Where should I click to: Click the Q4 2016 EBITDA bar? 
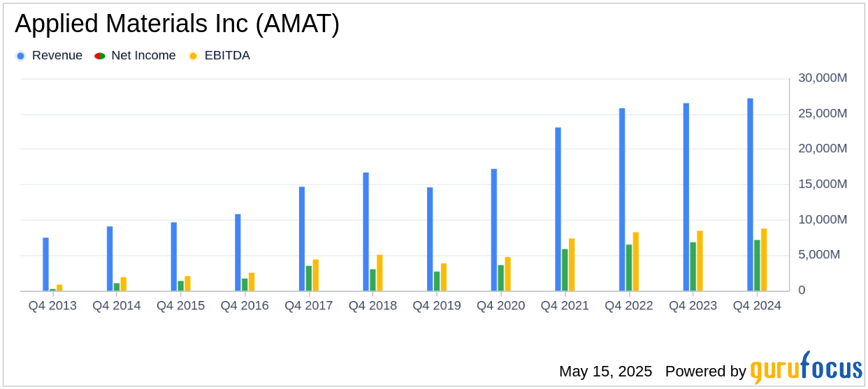point(252,282)
